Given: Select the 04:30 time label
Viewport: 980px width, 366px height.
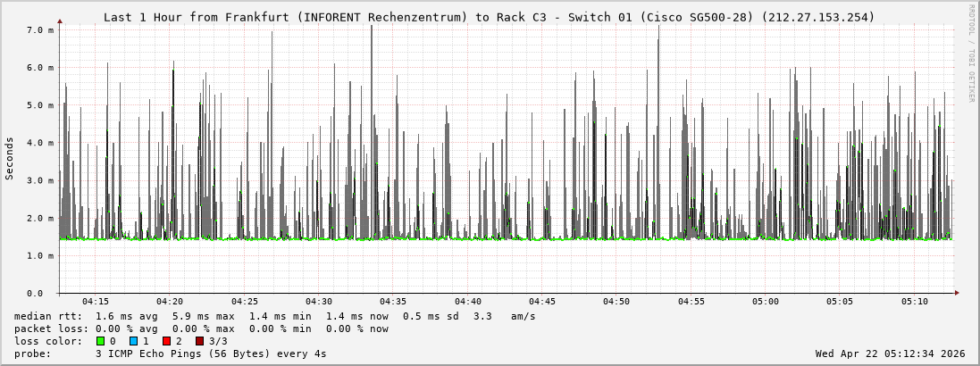Looking at the screenshot, I should (x=318, y=302).
